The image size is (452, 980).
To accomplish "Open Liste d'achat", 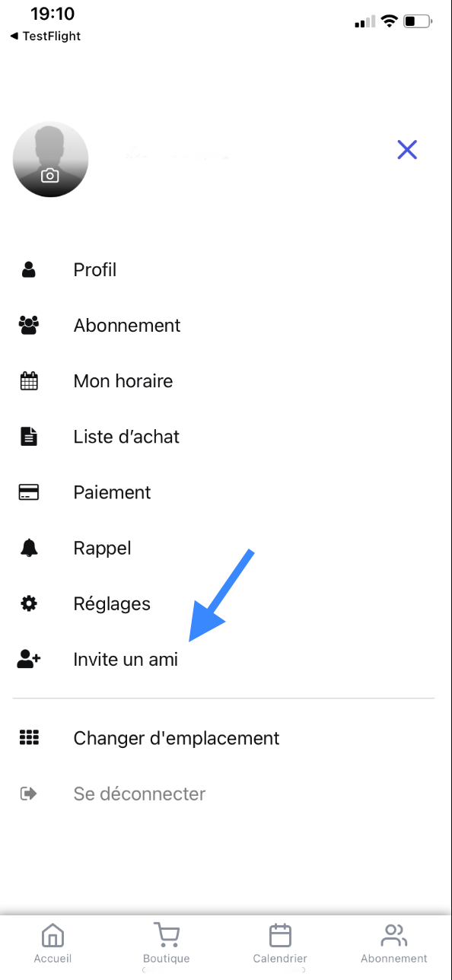I will 126,437.
